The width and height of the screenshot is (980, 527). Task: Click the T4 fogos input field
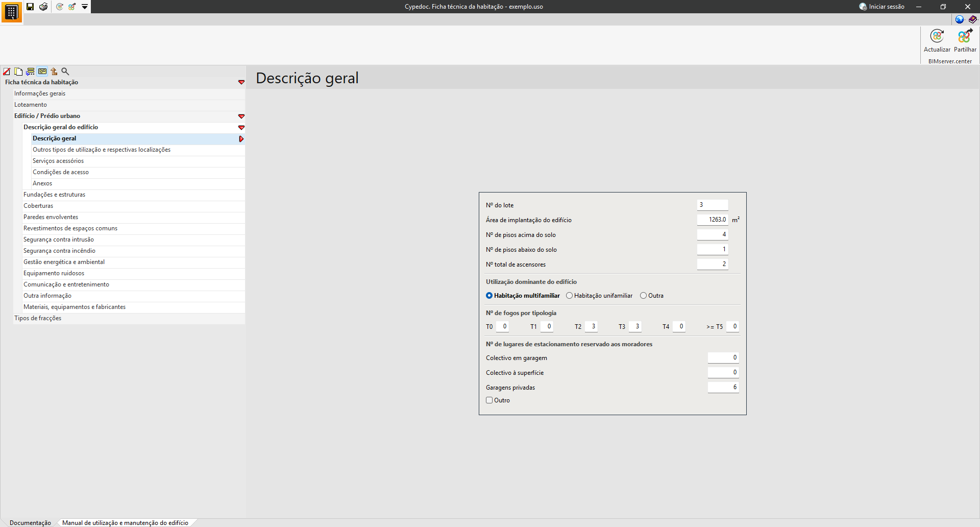point(679,326)
